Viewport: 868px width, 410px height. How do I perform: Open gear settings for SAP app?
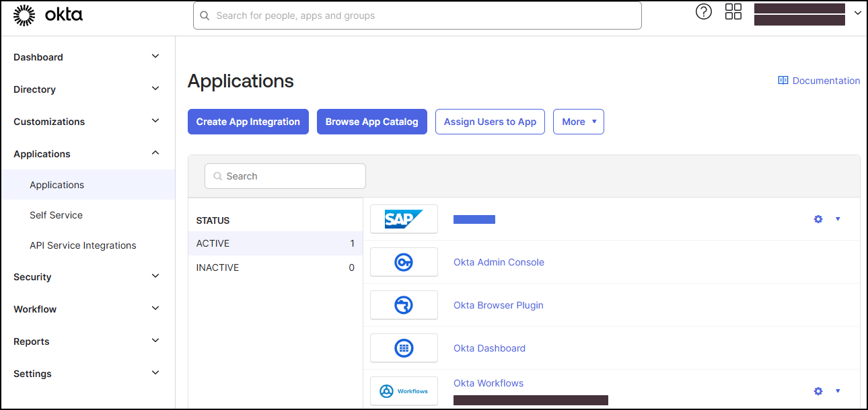coord(818,219)
